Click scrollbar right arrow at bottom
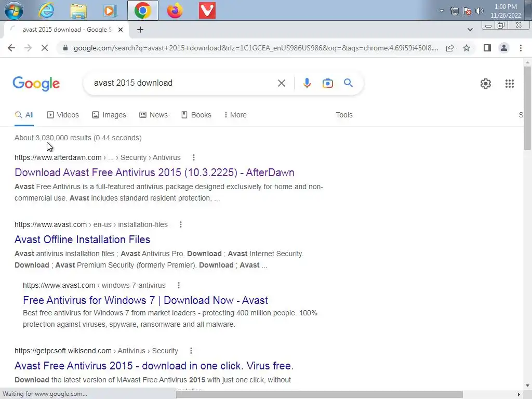Viewport: 532px width, 399px height. click(519, 395)
